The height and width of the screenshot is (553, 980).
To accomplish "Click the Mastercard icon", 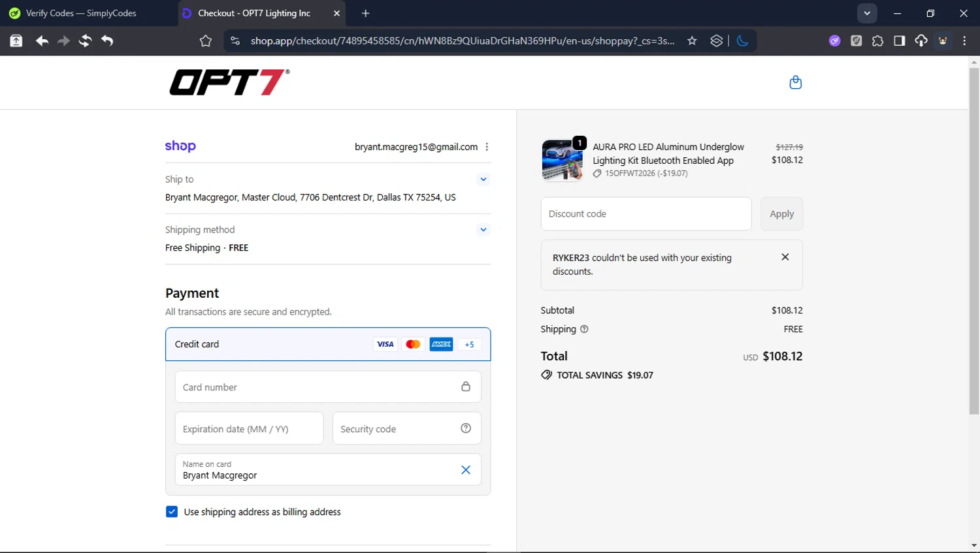I will click(413, 344).
